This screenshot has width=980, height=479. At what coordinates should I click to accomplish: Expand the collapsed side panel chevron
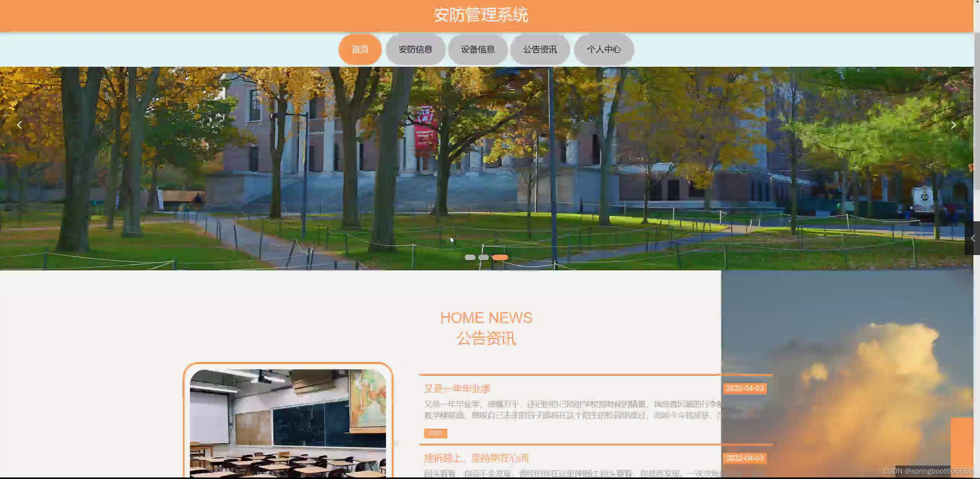tap(973, 238)
